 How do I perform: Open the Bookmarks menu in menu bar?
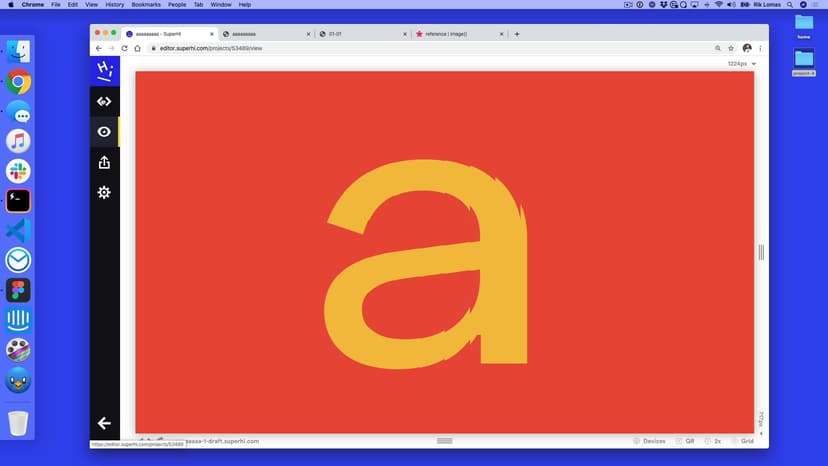coord(146,5)
